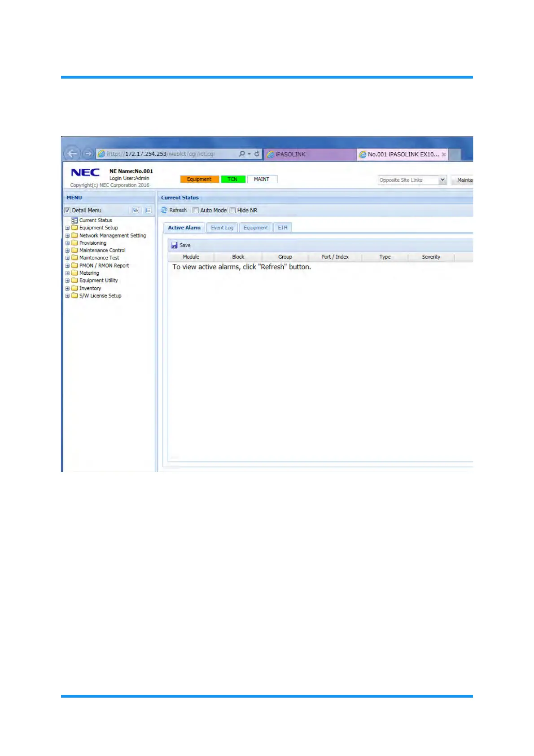Click the S/W License Setup folder icon

click(74, 295)
